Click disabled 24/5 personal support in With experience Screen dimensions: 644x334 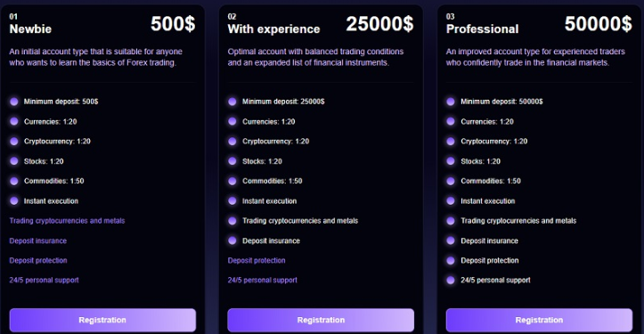tap(263, 281)
